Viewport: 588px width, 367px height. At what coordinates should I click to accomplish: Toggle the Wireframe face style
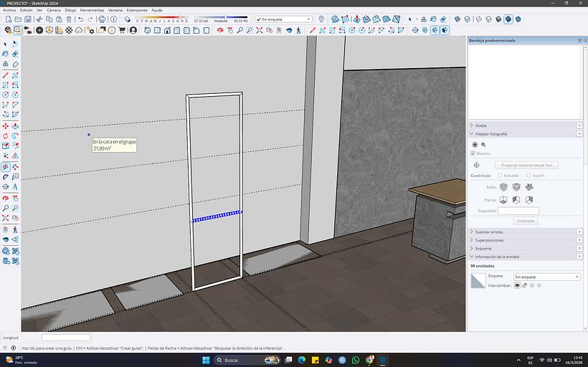click(x=479, y=19)
